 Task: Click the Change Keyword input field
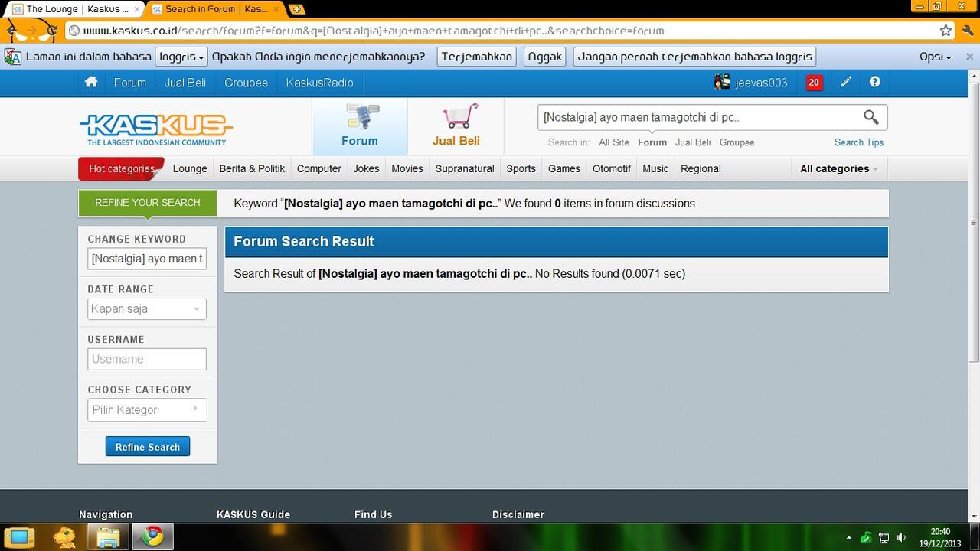point(147,259)
